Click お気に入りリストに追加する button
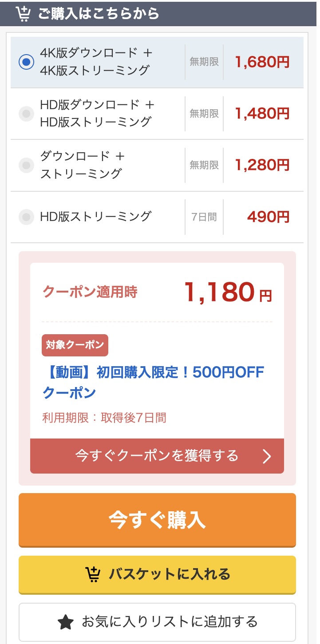This screenshot has width=320, height=644. click(x=157, y=622)
